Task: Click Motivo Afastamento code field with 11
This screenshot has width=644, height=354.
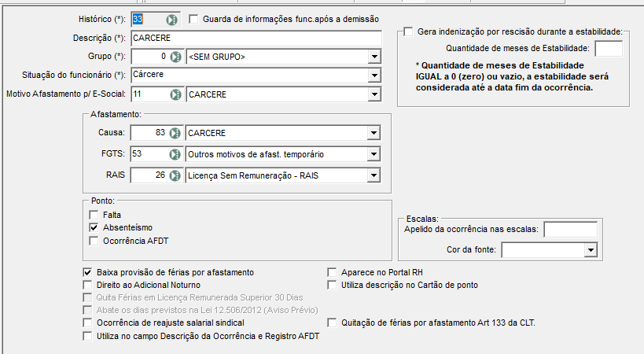Action: pyautogui.click(x=150, y=94)
